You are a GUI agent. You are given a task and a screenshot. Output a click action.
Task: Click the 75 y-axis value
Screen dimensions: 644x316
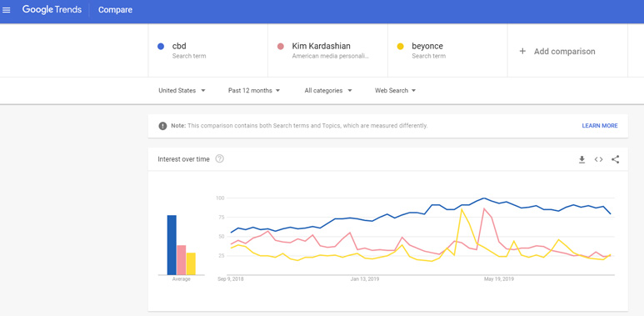tap(222, 218)
